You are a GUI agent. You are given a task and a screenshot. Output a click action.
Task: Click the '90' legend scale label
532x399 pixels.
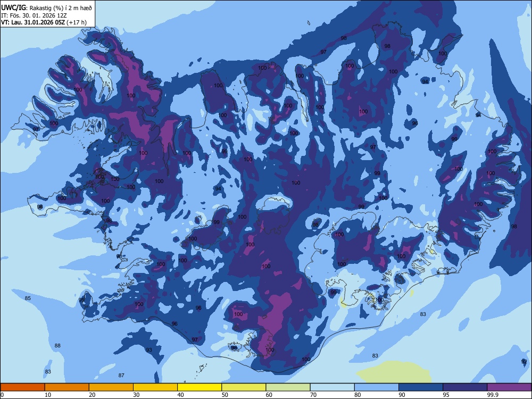402,395
